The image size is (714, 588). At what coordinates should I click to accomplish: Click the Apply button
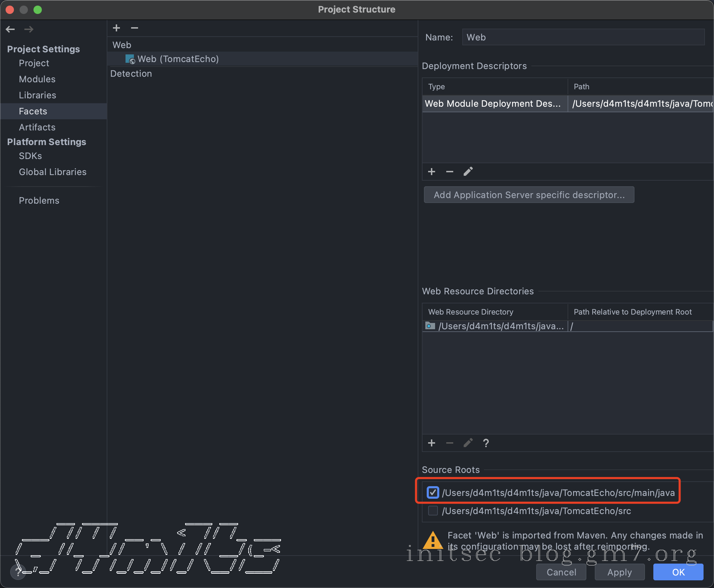(619, 572)
